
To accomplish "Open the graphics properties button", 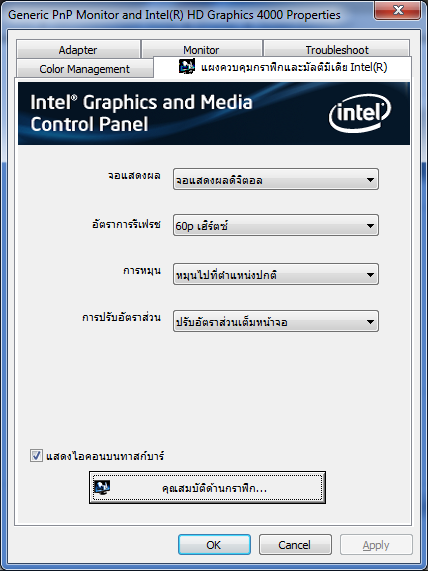I will coord(207,488).
